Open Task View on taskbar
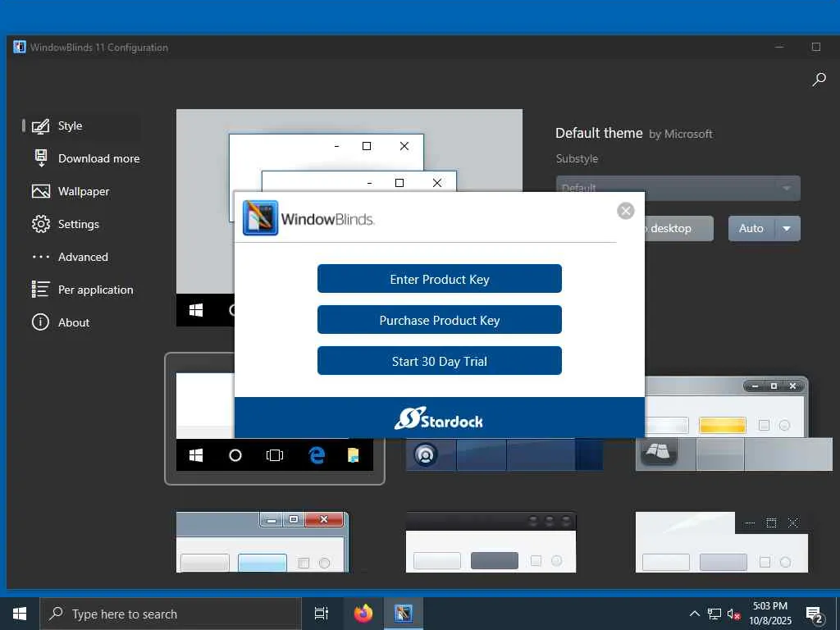Viewport: 840px width, 630px height. coord(321,614)
